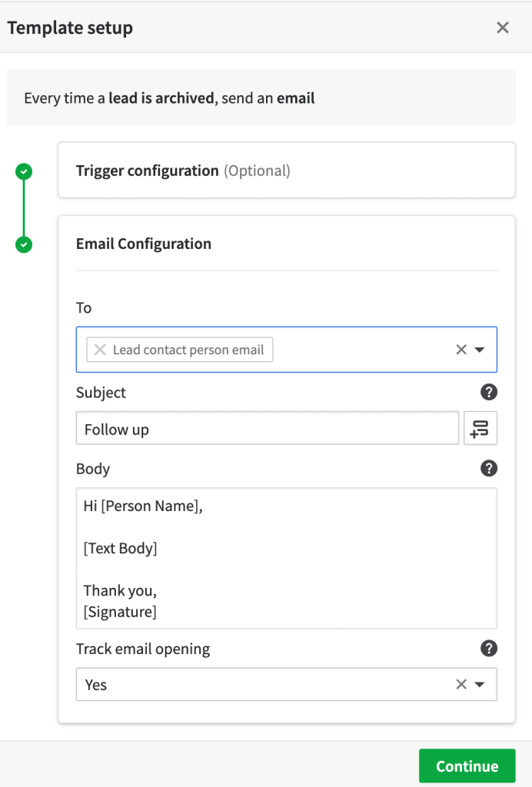Viewport: 532px width, 787px height.
Task: Click the Template setup dialog title
Action: tap(70, 27)
